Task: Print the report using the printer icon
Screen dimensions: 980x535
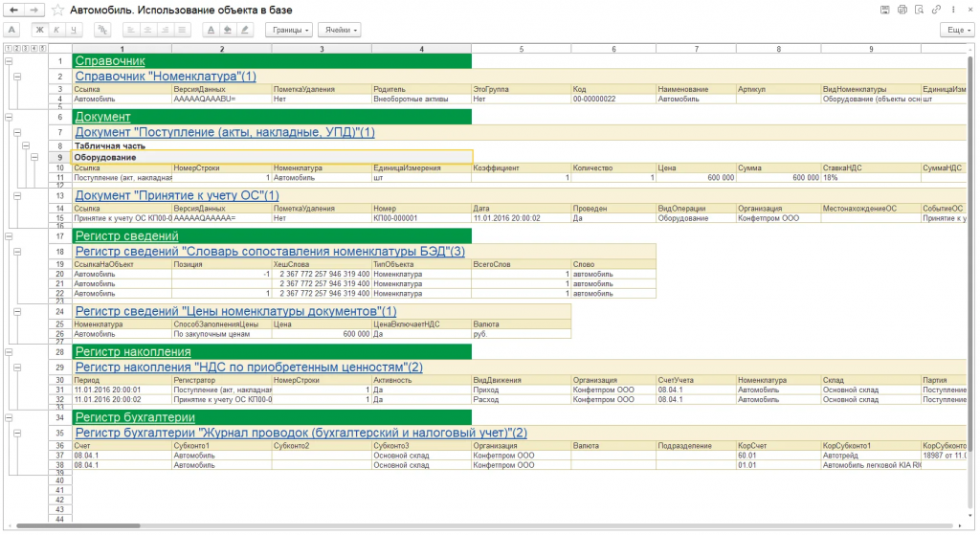Action: click(x=902, y=10)
